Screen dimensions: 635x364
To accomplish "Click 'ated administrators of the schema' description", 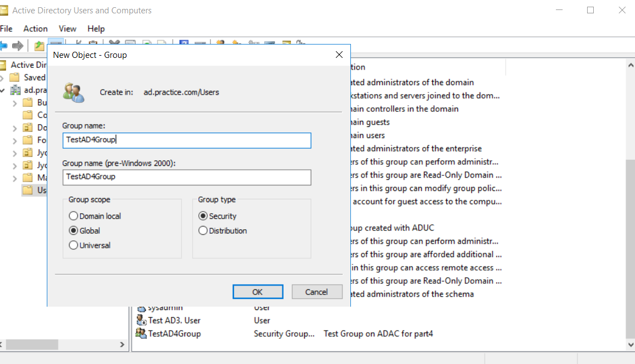I will pyautogui.click(x=412, y=294).
